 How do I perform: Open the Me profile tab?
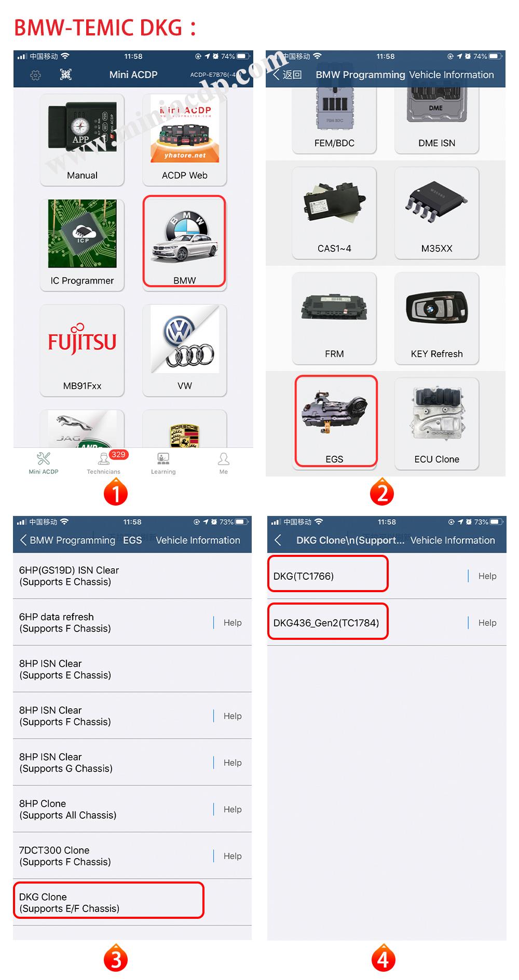tap(224, 463)
